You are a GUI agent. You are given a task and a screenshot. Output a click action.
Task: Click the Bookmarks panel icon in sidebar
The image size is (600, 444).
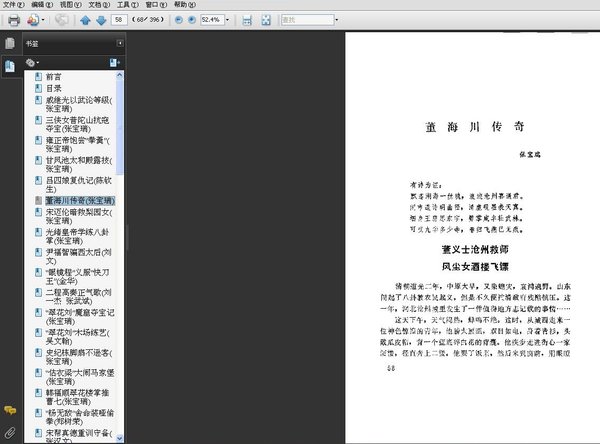coord(10,66)
